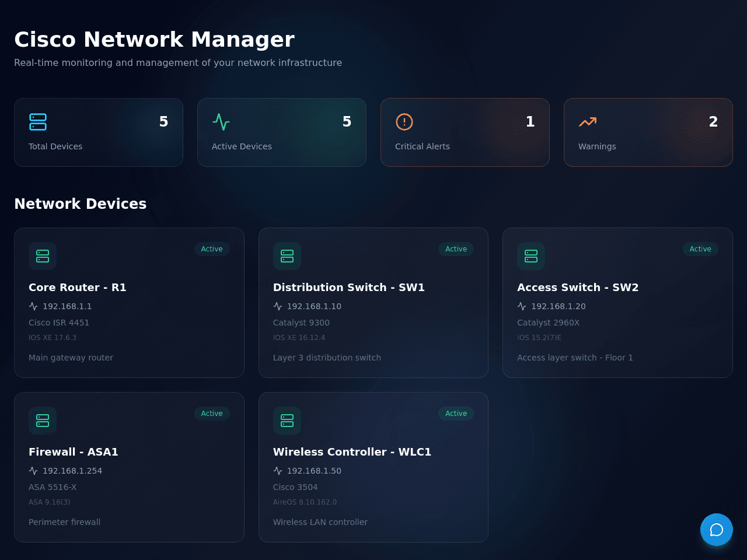
Task: Click pulse icon beside 192.168.1.10
Action: pyautogui.click(x=278, y=306)
